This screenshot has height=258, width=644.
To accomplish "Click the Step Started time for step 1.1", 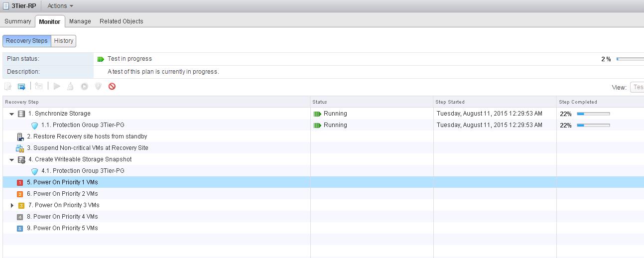I will (x=489, y=125).
